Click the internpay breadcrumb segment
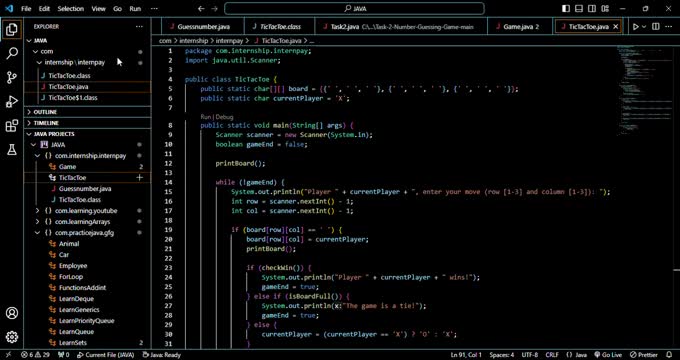 pos(229,40)
